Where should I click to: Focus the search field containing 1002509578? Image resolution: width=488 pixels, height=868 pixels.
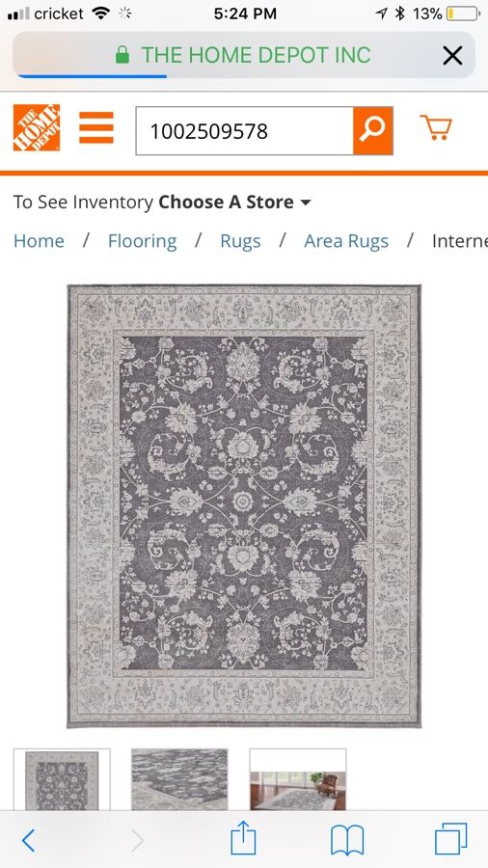pos(245,131)
